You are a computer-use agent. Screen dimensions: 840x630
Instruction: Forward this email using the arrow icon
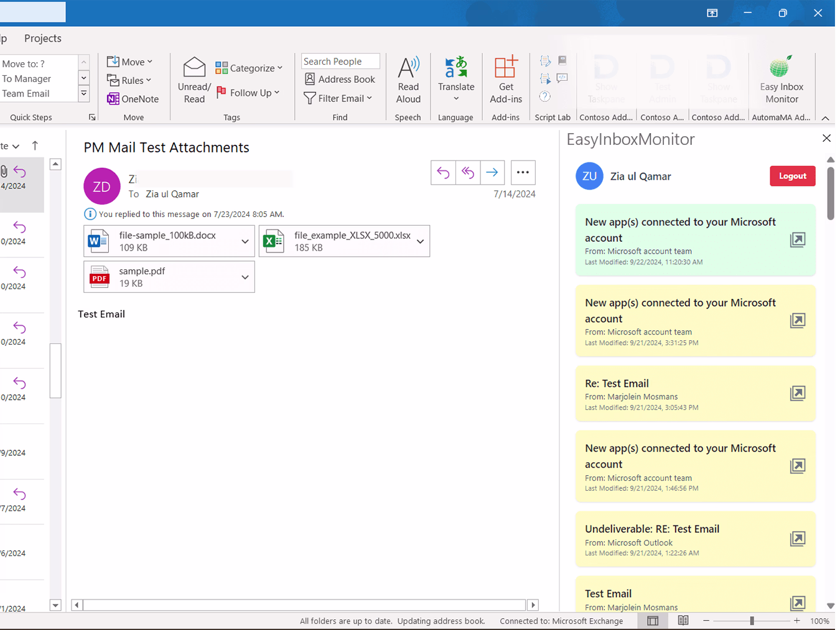click(492, 172)
